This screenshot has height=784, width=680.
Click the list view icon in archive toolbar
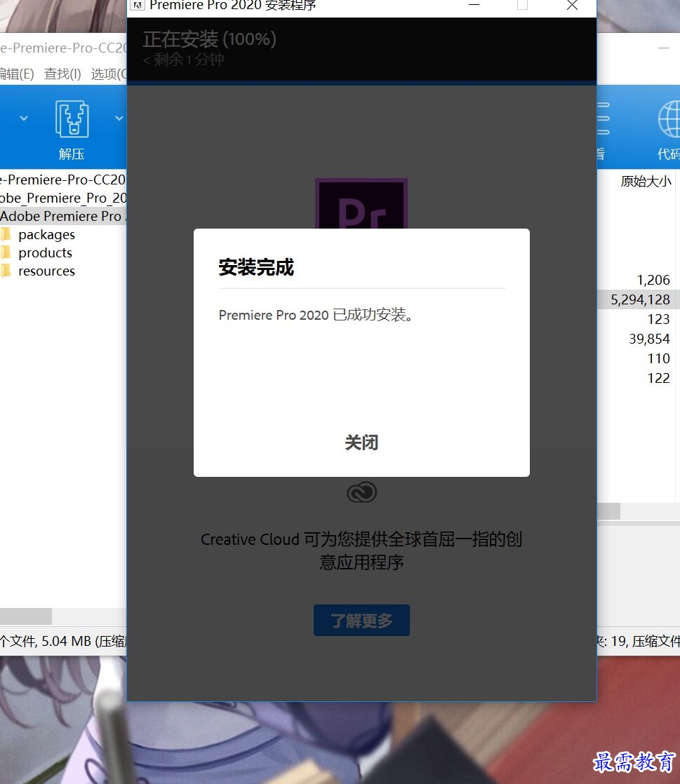(x=603, y=119)
